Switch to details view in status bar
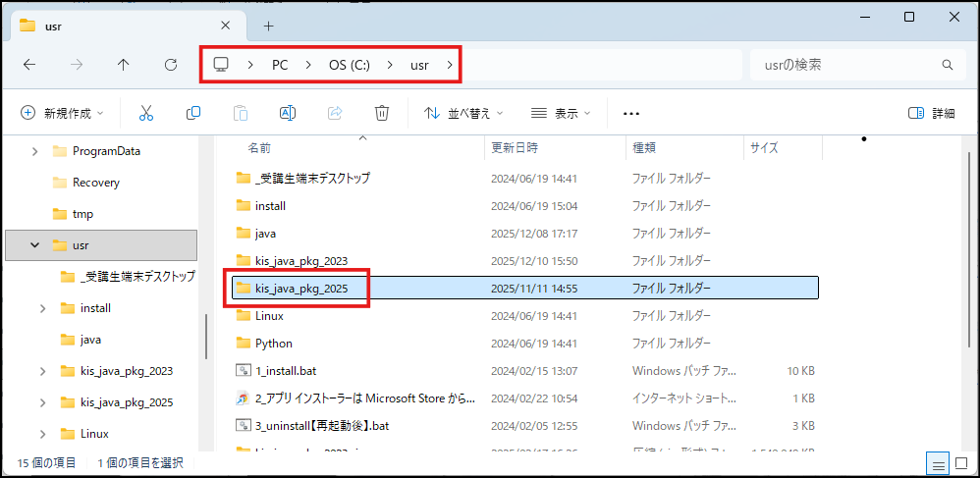 click(x=938, y=463)
